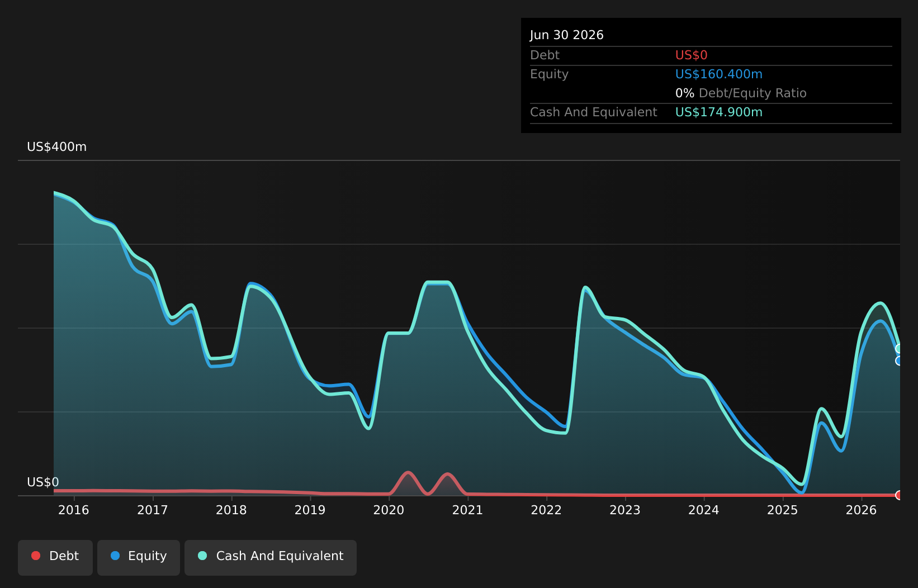Screen dimensions: 918x588
Task: Click the 2026 x-axis label
Action: click(x=862, y=510)
